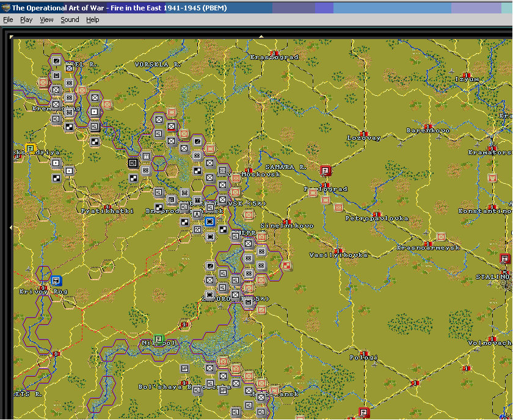This screenshot has width=513, height=420.
Task: Click the scroll-up arrow at the map's top edge
Action: point(261,37)
